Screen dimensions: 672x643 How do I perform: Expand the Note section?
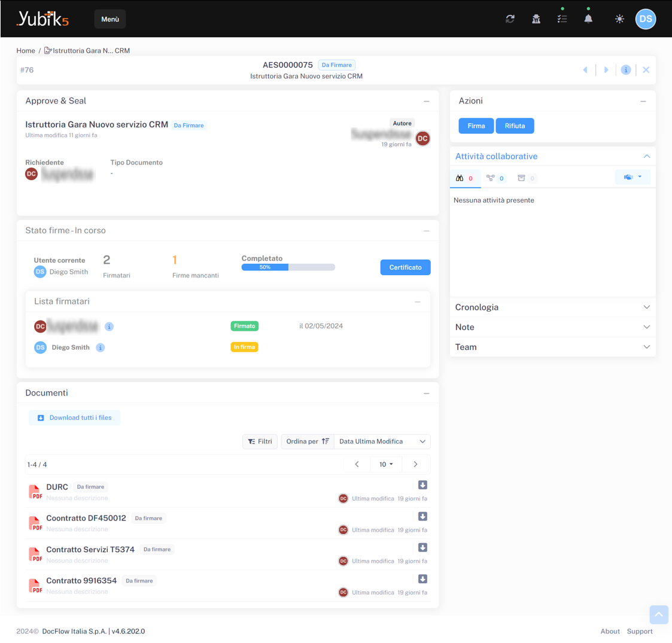(552, 327)
